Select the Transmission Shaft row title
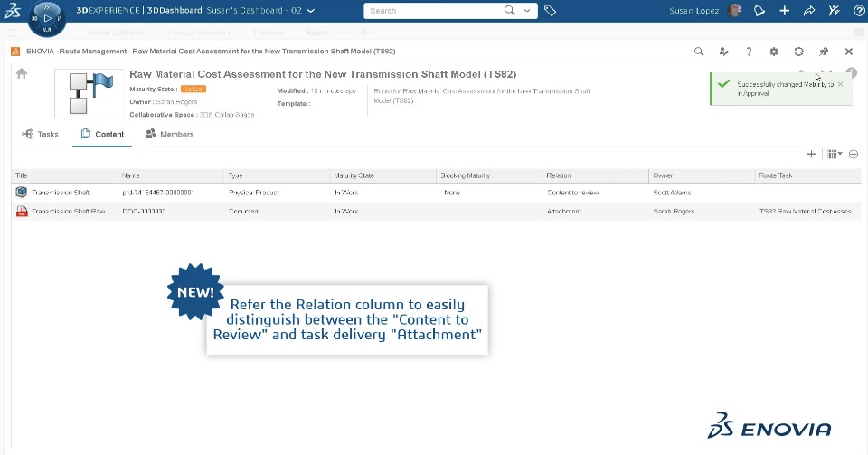The width and height of the screenshot is (868, 455). point(61,193)
